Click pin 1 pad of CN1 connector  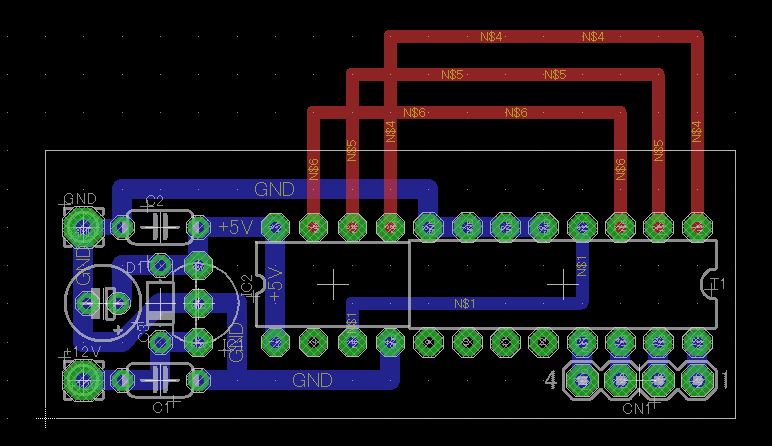[x=696, y=380]
